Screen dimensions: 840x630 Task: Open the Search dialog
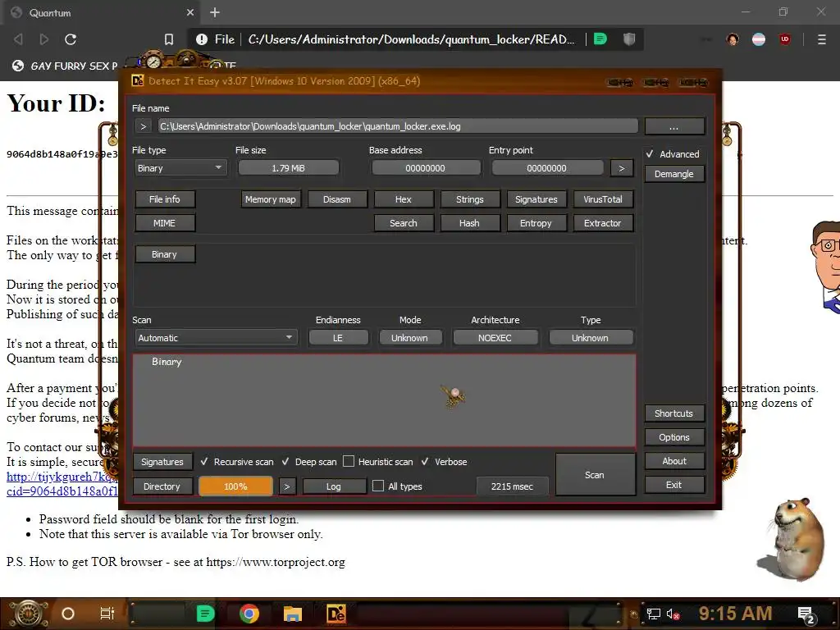tap(404, 223)
